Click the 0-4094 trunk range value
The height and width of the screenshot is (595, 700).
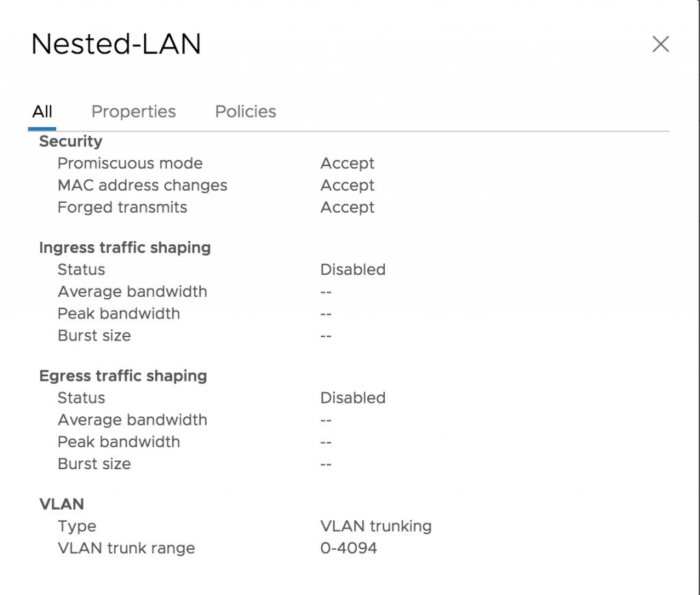pos(349,548)
